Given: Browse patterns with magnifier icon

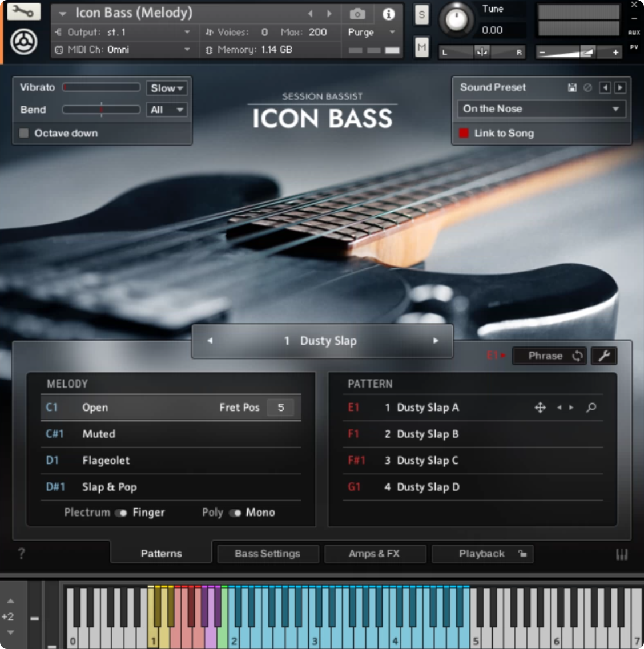Looking at the screenshot, I should (591, 408).
